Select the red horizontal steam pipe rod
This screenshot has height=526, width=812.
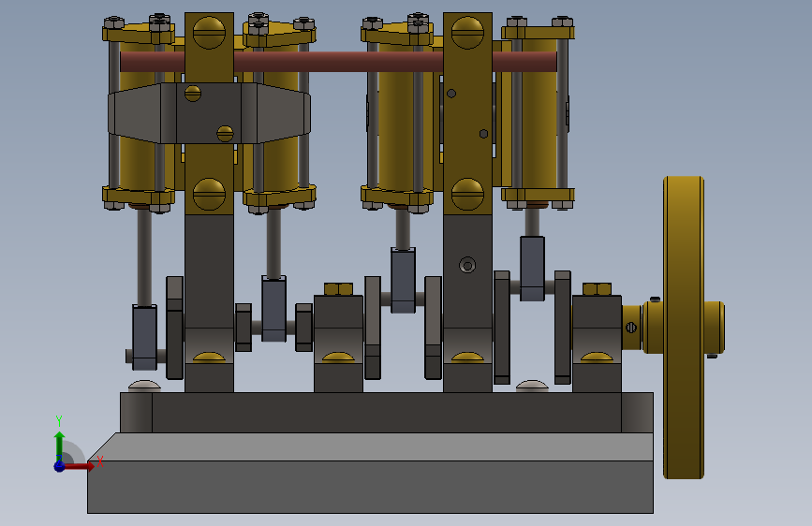pos(338,62)
